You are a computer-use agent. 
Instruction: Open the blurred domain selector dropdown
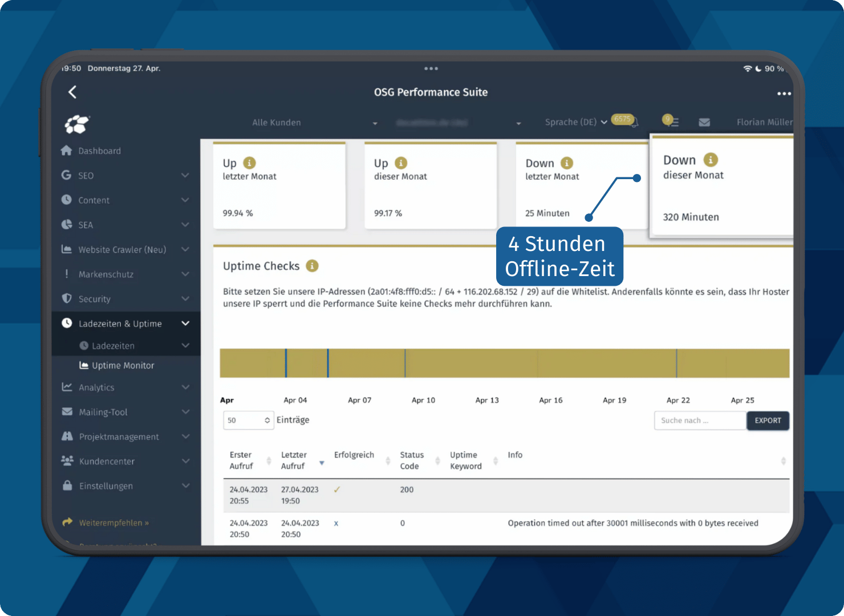coord(459,123)
